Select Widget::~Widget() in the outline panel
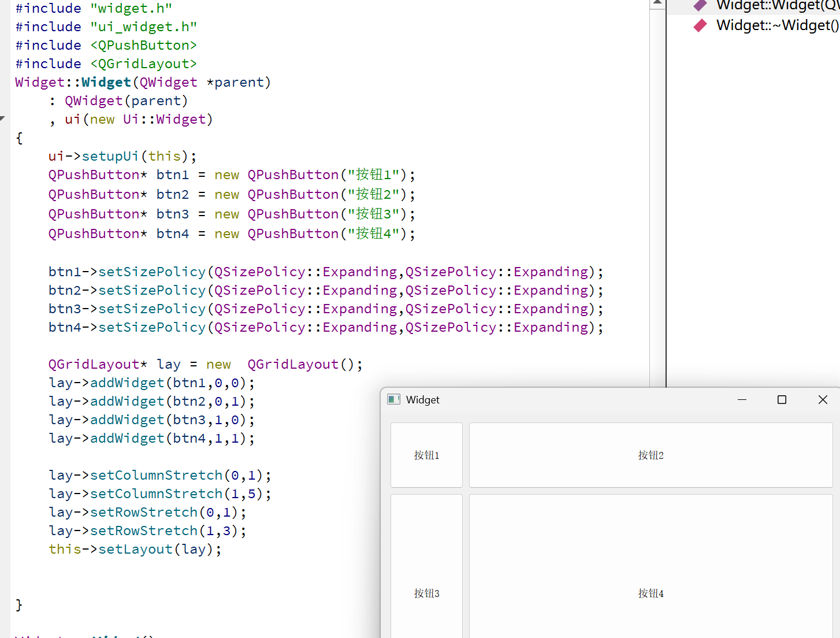Screen dimensions: 840x638 778,25
